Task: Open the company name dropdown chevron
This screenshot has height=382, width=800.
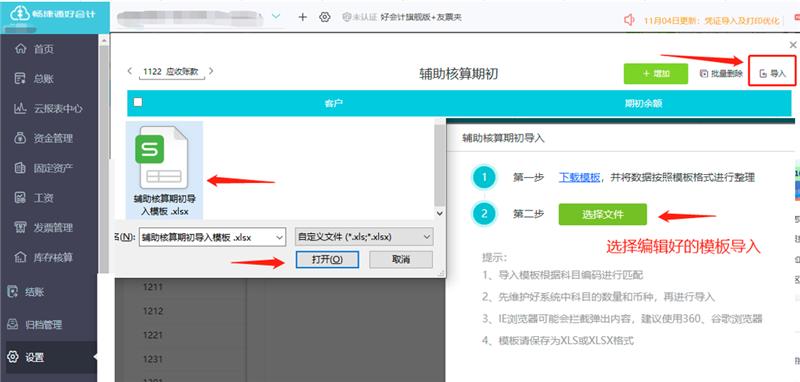Action: (276, 17)
